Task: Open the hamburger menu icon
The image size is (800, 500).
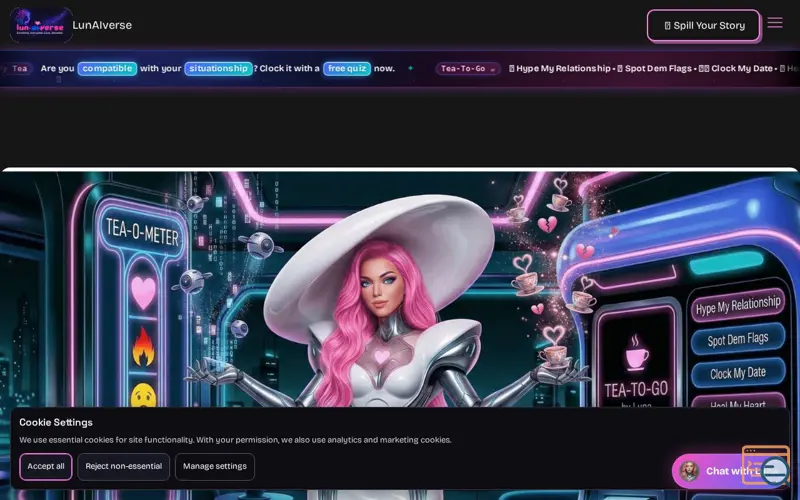Action: pyautogui.click(x=774, y=22)
